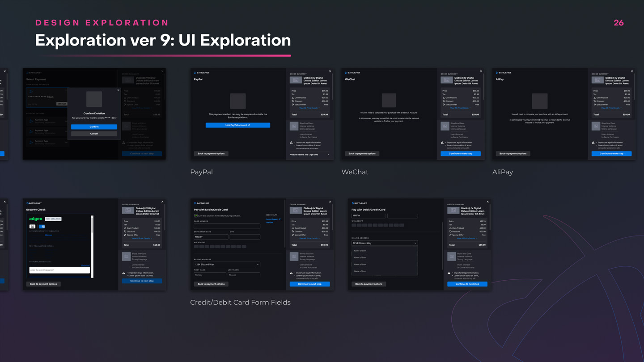Click the Test Simulator badge beside the Adyen logo
The image size is (644, 362).
coord(53,219)
